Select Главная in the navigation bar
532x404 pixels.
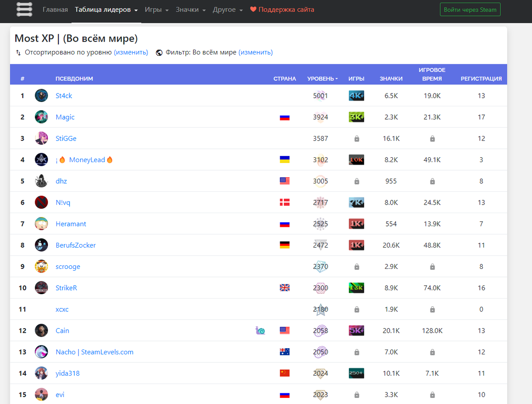tap(55, 9)
